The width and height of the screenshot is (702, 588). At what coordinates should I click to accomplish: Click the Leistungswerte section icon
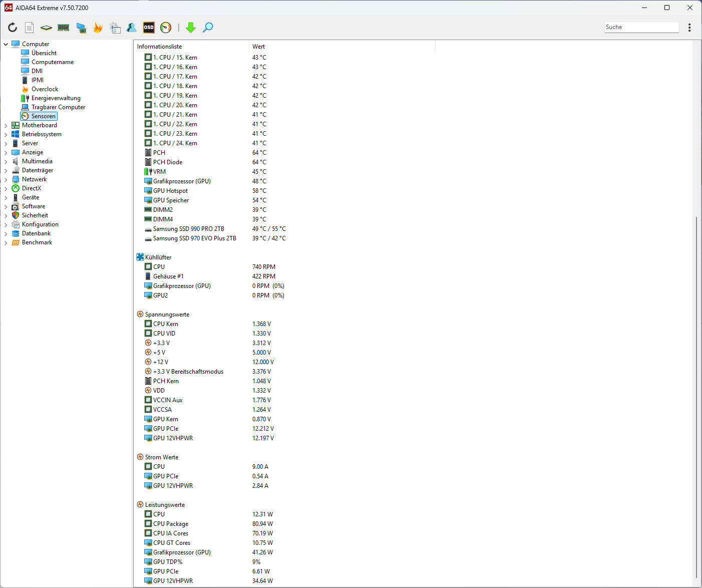pyautogui.click(x=140, y=504)
